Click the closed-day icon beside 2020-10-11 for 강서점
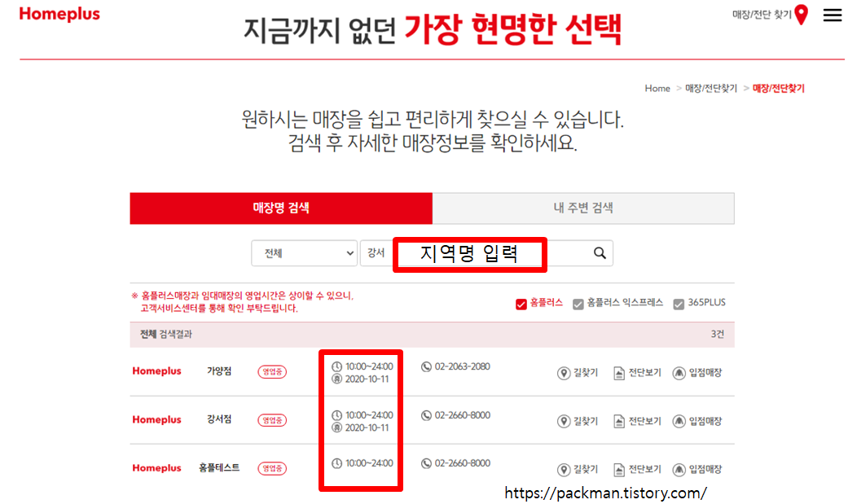 pos(337,427)
